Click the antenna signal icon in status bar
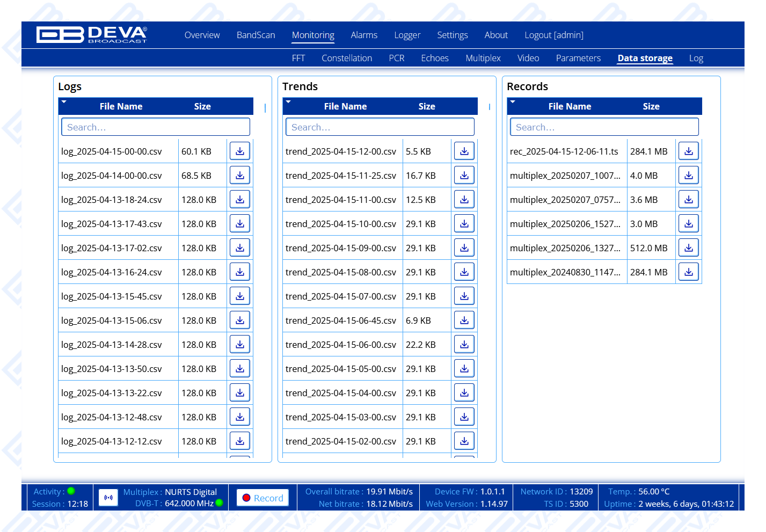The image size is (766, 532). (108, 498)
